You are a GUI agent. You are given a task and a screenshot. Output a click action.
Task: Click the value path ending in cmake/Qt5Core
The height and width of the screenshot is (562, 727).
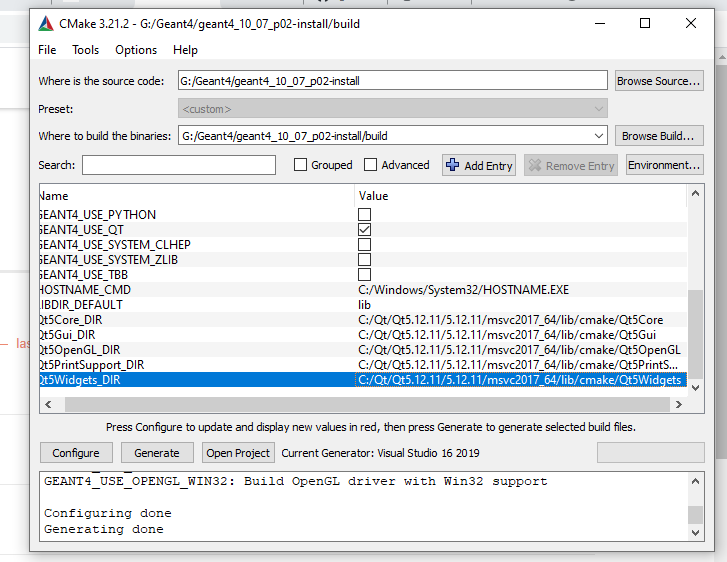coord(510,320)
